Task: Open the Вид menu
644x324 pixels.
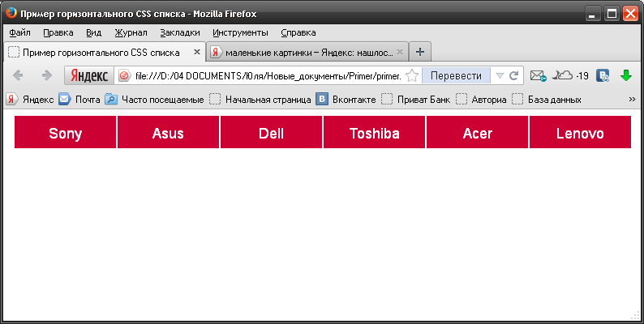Action: 93,32
